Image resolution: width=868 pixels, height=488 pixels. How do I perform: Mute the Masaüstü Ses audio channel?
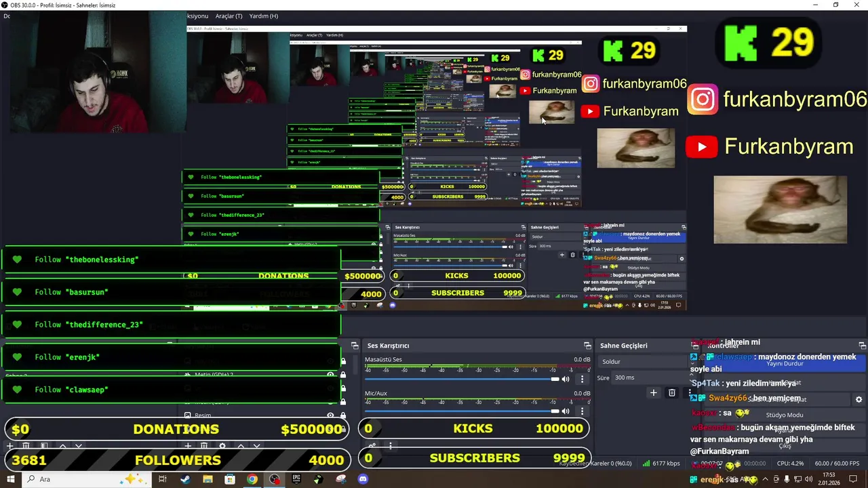566,379
